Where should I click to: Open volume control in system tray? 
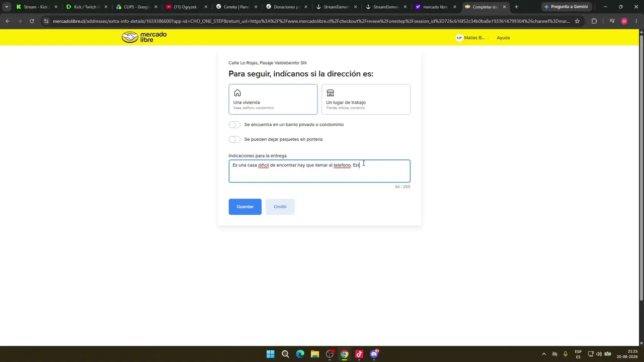click(599, 354)
